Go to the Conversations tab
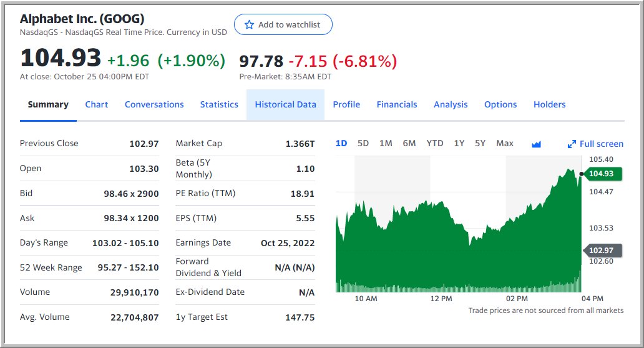The image size is (644, 348). [154, 104]
